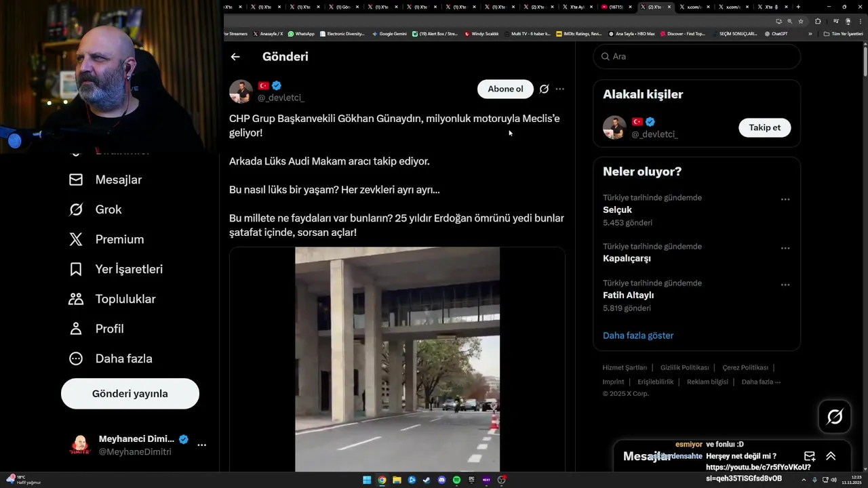Play the embedded post video
Viewport: 868px width, 488px height.
[x=397, y=359]
